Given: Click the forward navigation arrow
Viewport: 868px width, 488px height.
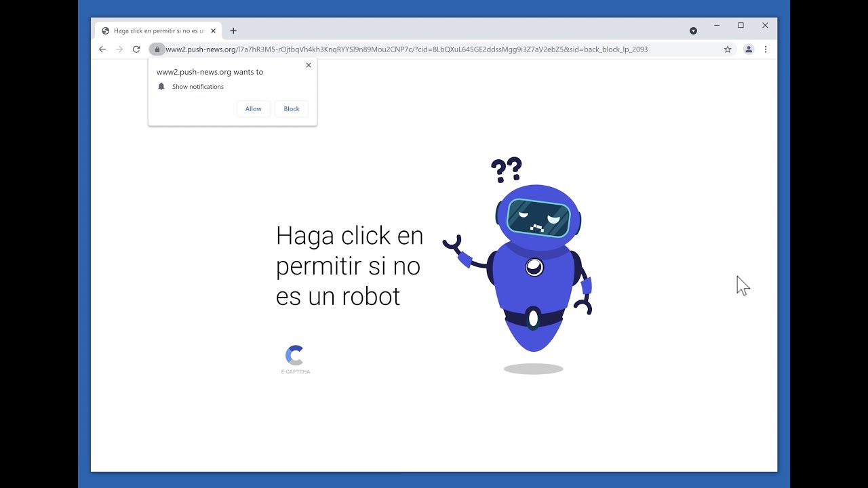Looking at the screenshot, I should tap(119, 49).
